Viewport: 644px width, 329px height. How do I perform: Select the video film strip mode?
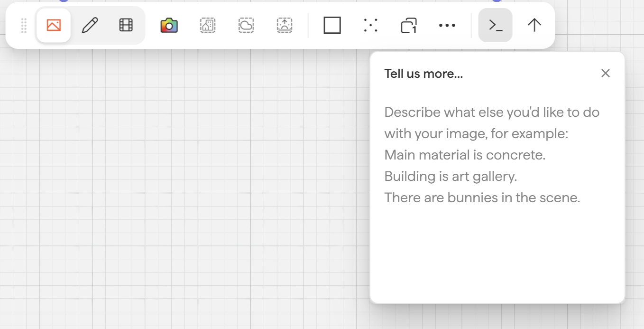(x=126, y=25)
